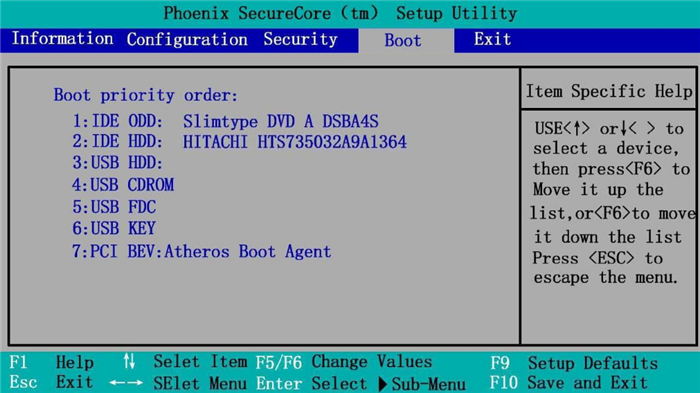The width and height of the screenshot is (700, 393).
Task: Click the 'Press <ESC> to' help line
Action: (597, 258)
